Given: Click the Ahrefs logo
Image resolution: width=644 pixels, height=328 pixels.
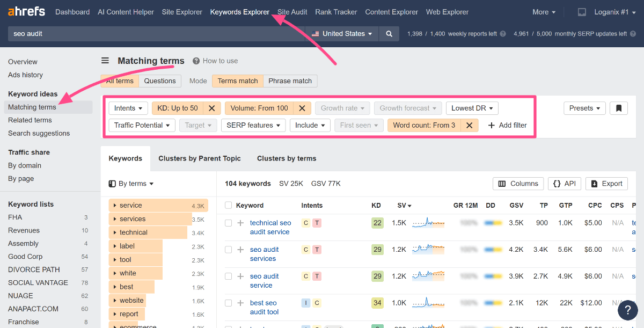Looking at the screenshot, I should click(x=26, y=11).
